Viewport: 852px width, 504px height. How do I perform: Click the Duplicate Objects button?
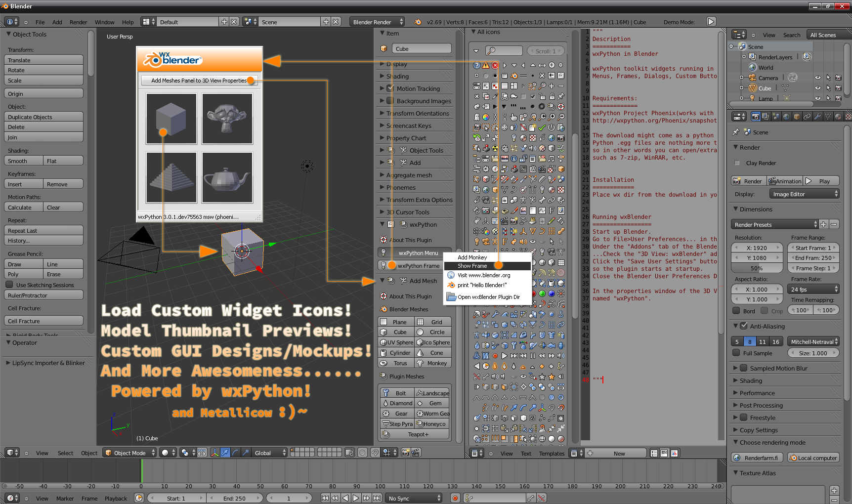[44, 117]
